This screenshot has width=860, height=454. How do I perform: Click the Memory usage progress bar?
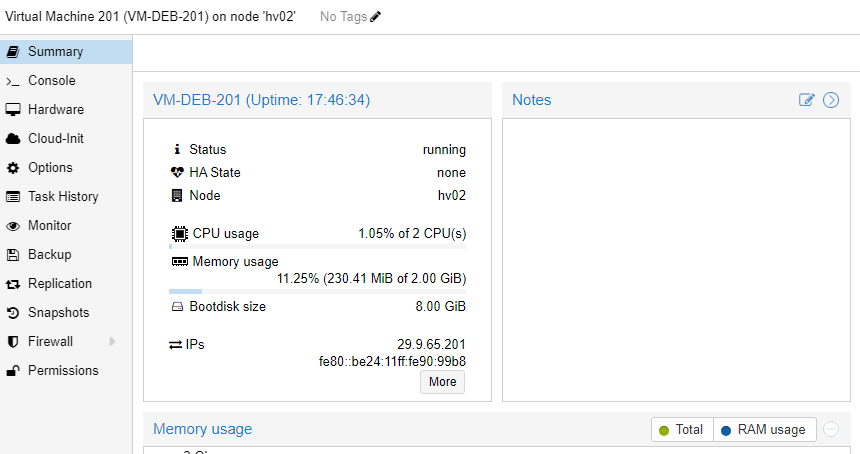click(x=317, y=291)
